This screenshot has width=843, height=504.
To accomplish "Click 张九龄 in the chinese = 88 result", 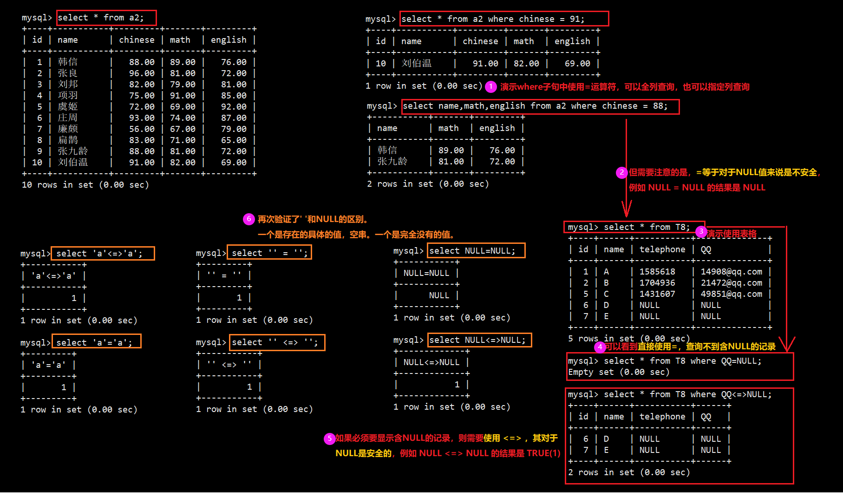I will click(392, 161).
